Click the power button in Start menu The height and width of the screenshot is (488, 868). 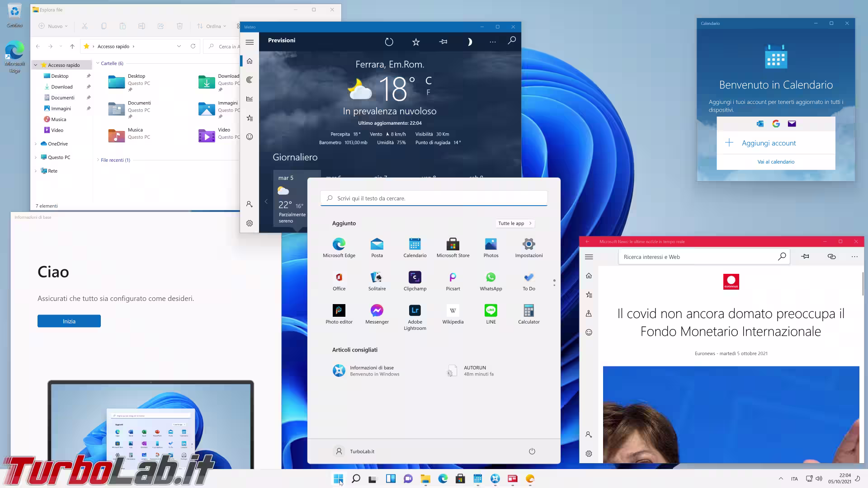(532, 451)
